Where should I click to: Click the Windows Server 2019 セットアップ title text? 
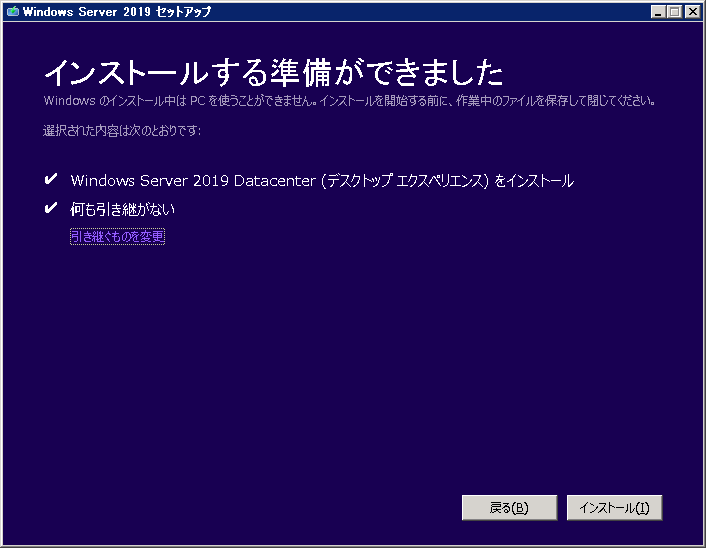[x=117, y=11]
